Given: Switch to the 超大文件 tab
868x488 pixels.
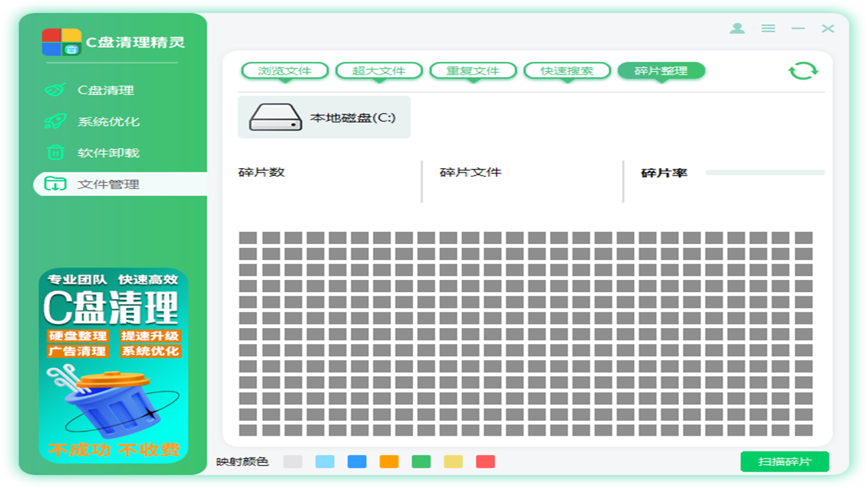Looking at the screenshot, I should click(x=379, y=70).
